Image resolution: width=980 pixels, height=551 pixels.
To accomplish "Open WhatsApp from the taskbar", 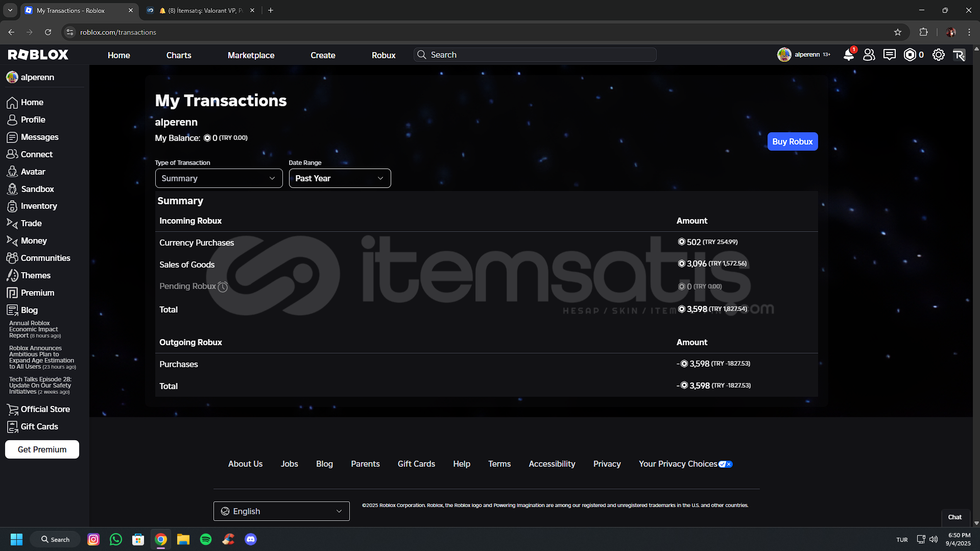I will 116,539.
